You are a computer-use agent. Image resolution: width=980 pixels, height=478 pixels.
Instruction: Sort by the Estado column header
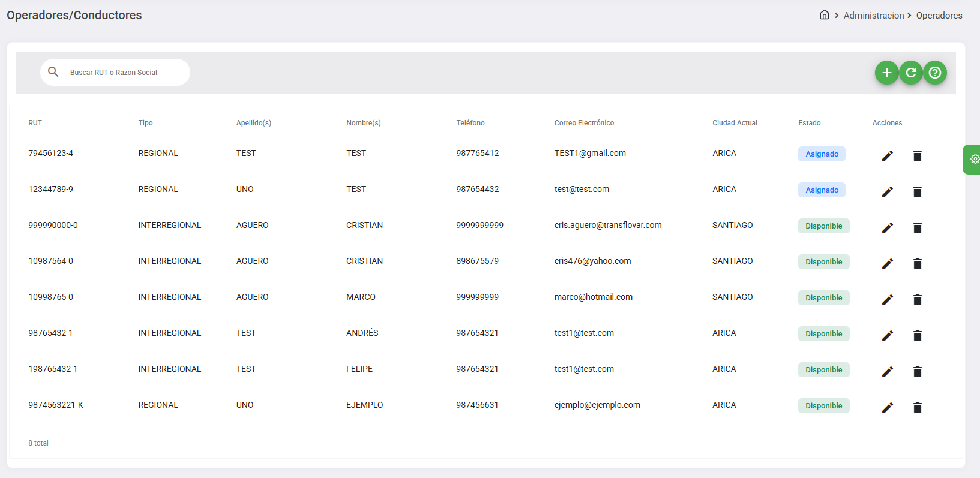pos(809,123)
